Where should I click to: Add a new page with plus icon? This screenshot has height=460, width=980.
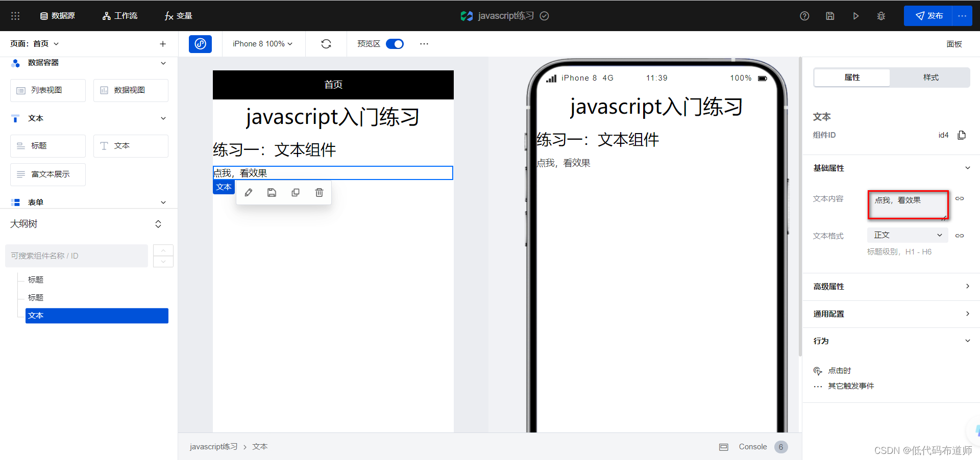[x=163, y=44]
